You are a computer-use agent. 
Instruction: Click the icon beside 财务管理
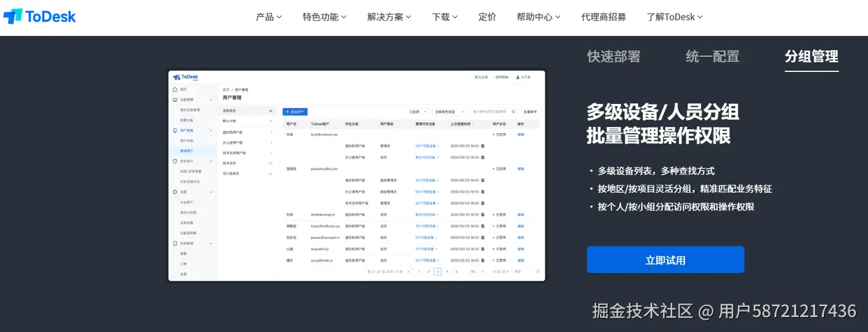coord(175,243)
